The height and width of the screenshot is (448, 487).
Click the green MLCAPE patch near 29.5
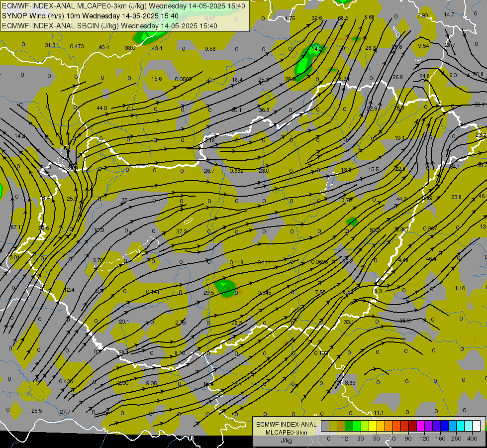tap(226, 288)
